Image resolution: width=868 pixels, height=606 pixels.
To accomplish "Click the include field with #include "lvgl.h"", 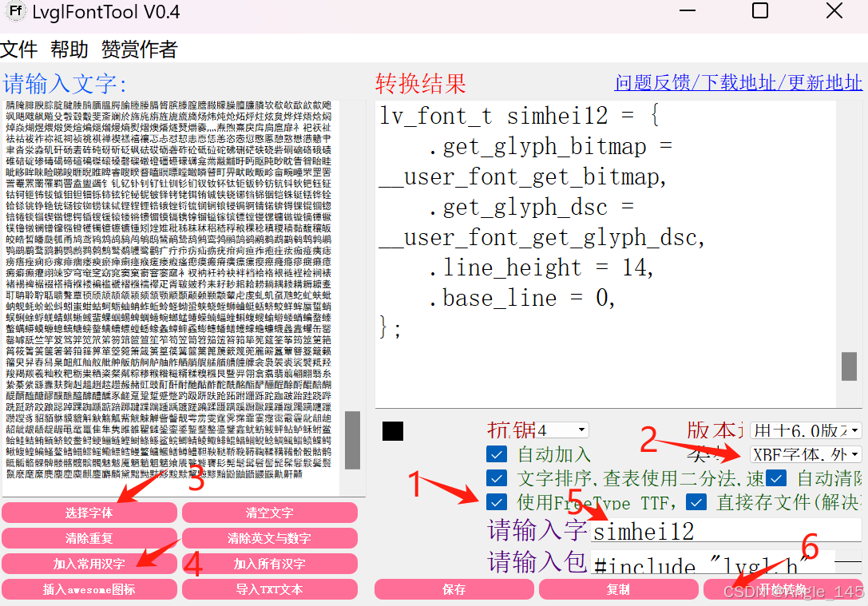I will tap(713, 563).
